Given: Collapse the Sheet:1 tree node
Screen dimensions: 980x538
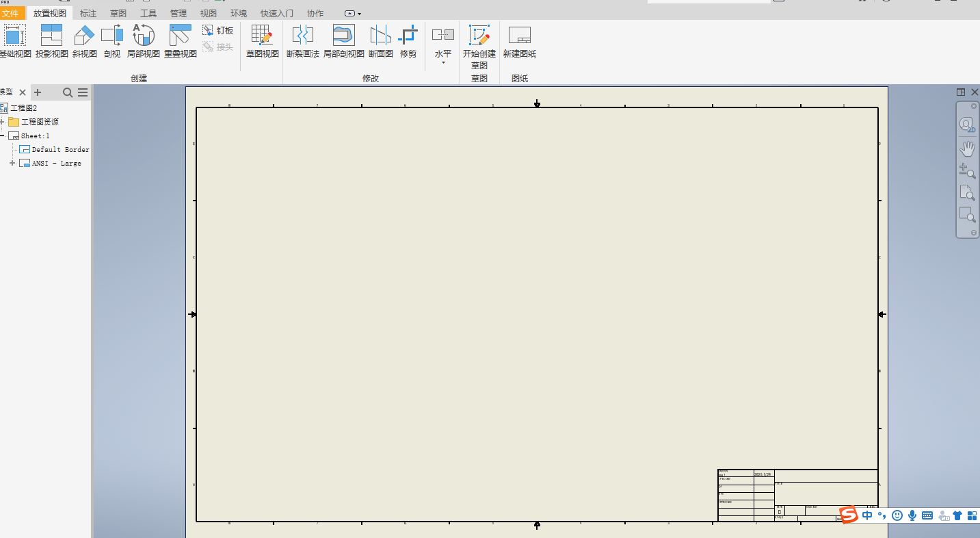Looking at the screenshot, I should 2,136.
